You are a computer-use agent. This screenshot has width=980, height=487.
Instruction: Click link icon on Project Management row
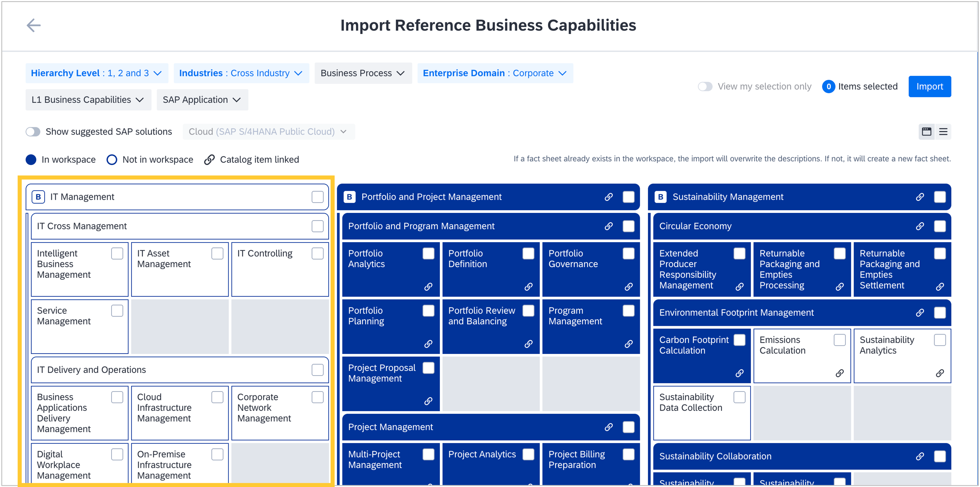608,427
